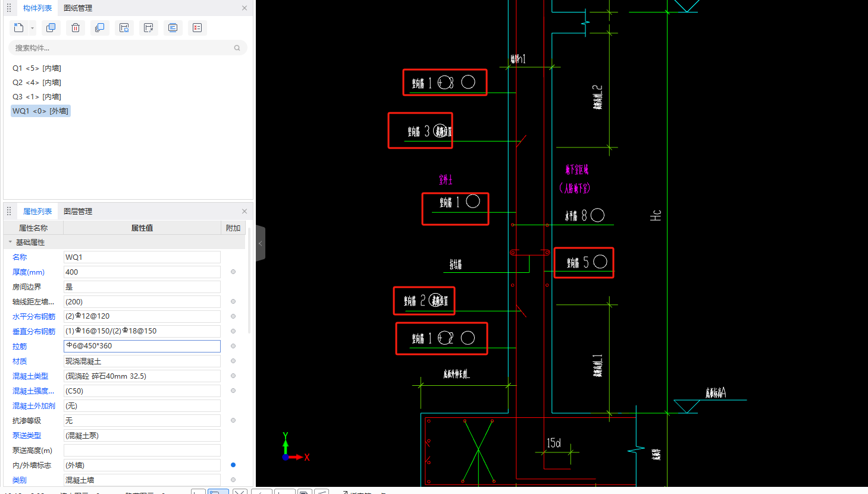This screenshot has height=494, width=868.
Task: Click the 拉筋 value field
Action: 142,346
